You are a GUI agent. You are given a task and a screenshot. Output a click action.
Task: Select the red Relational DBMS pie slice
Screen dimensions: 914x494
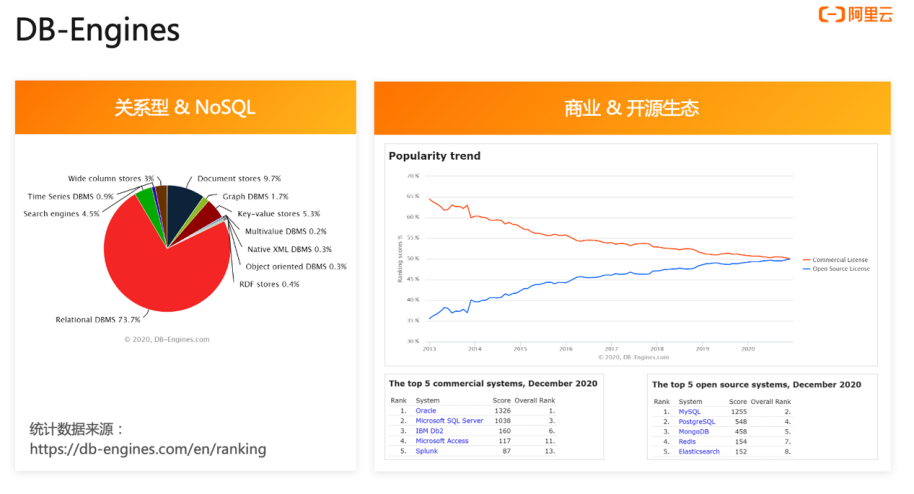157,268
